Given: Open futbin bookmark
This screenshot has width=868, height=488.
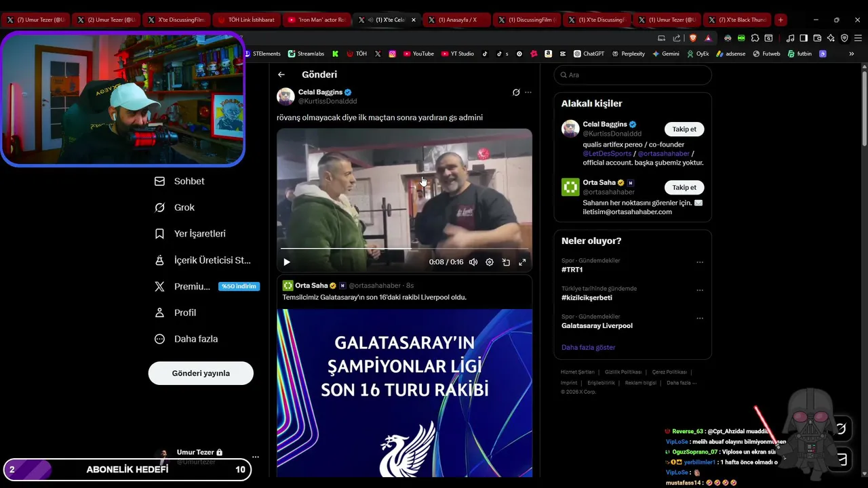Looking at the screenshot, I should (x=800, y=54).
